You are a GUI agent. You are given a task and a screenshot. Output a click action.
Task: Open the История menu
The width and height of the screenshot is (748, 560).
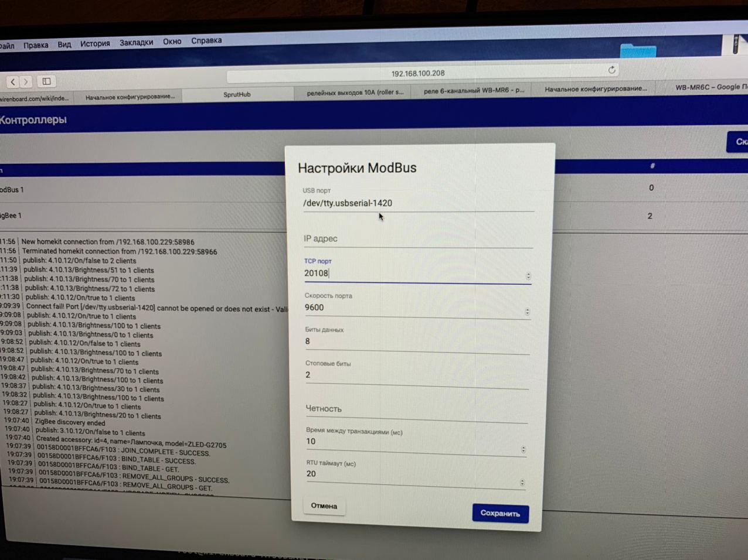pos(95,43)
